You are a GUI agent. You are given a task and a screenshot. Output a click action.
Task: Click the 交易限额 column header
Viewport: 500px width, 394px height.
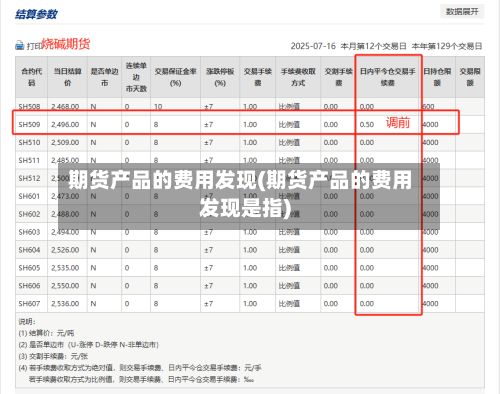coord(470,77)
